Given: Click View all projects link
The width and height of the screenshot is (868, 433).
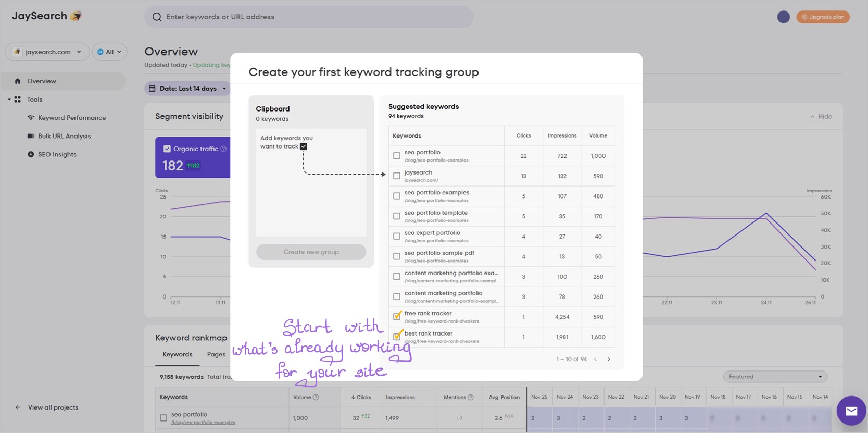Looking at the screenshot, I should pyautogui.click(x=53, y=407).
